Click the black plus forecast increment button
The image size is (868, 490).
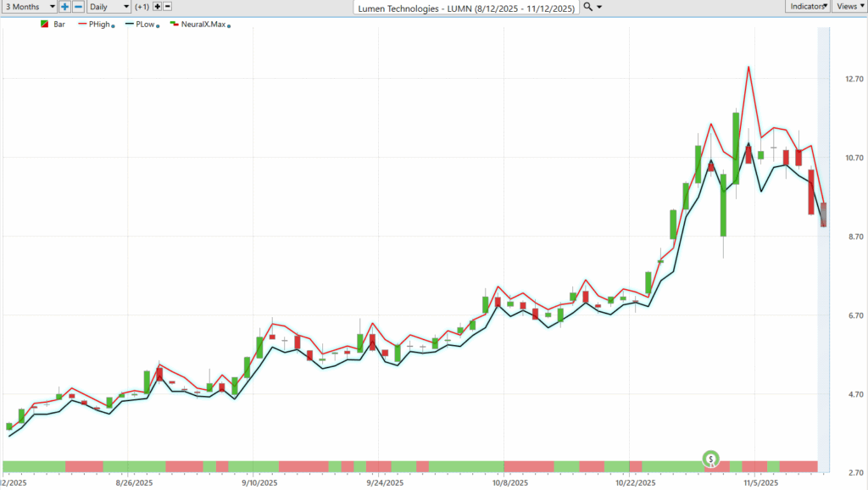(x=157, y=6)
